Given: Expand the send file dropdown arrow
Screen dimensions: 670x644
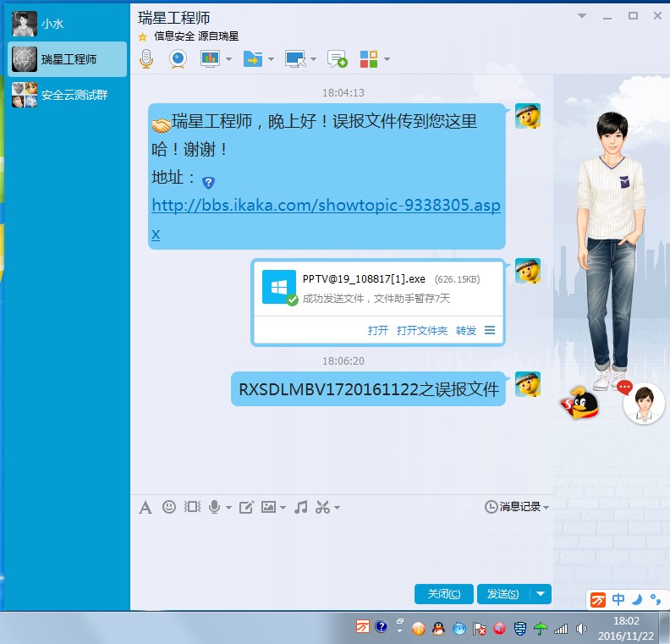Looking at the screenshot, I should pyautogui.click(x=271, y=59).
